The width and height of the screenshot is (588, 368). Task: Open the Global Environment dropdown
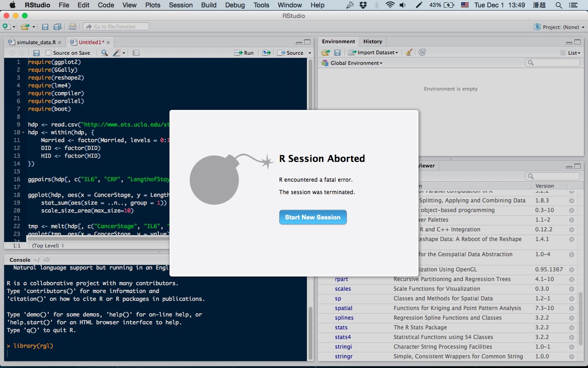pos(352,63)
